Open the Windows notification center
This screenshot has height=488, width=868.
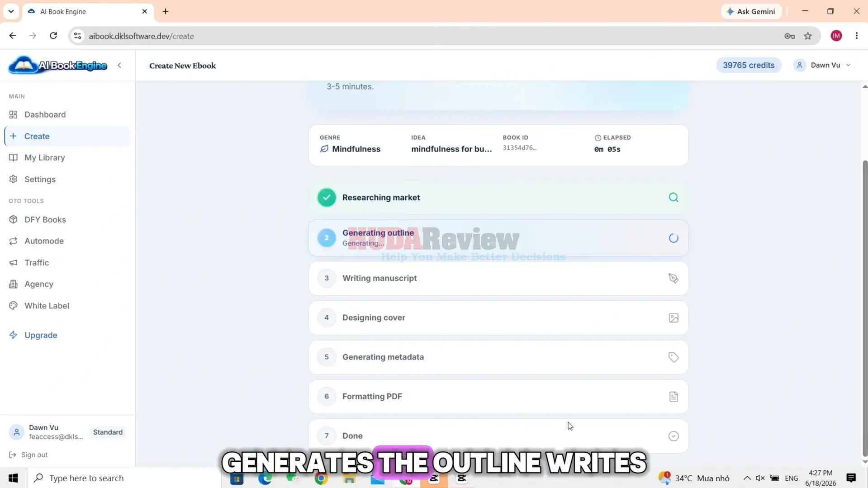click(851, 478)
